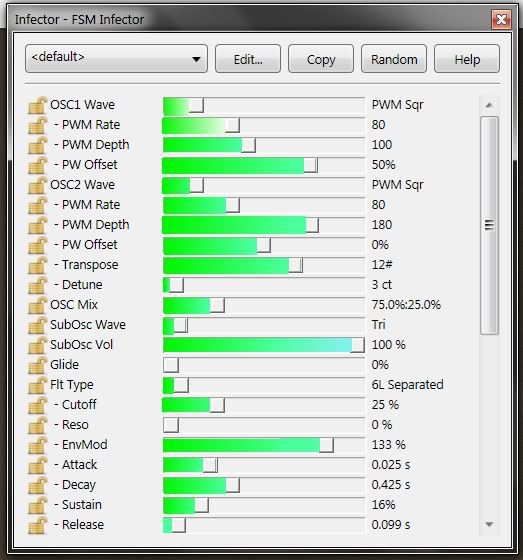Click Random to randomize the parameters
The width and height of the screenshot is (523, 560).
click(x=394, y=59)
